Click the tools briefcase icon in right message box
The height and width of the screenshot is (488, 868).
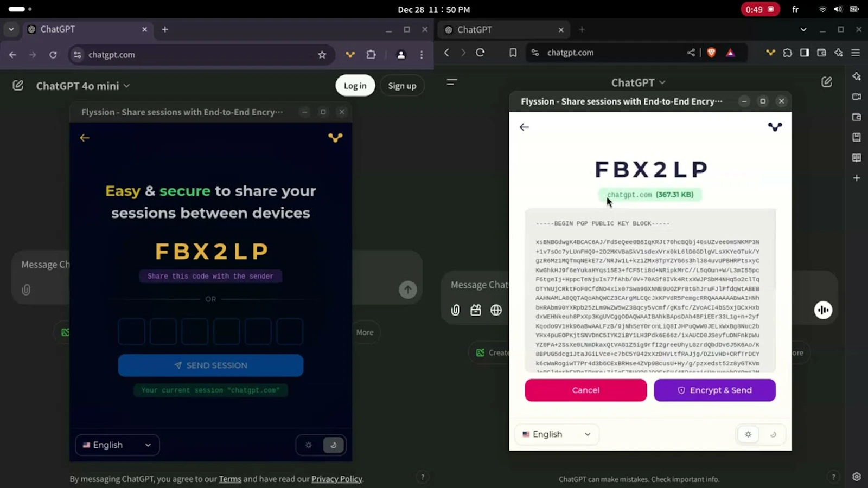tap(476, 310)
